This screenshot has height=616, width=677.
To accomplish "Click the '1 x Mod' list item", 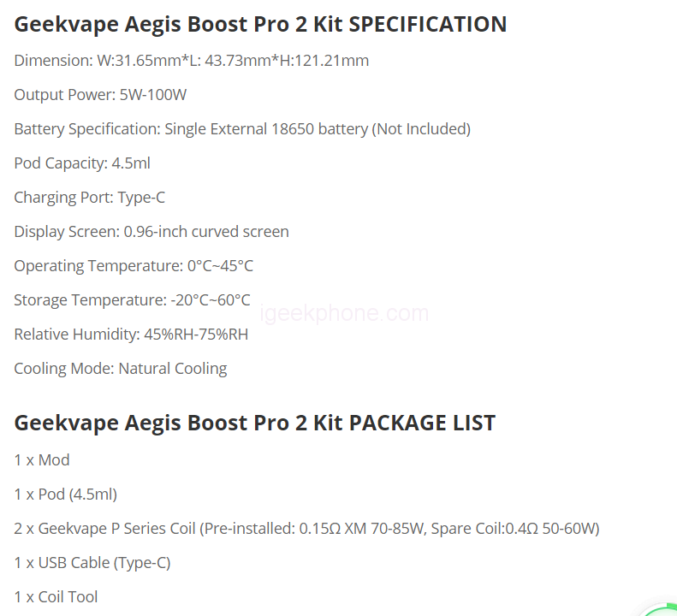I will tap(42, 460).
